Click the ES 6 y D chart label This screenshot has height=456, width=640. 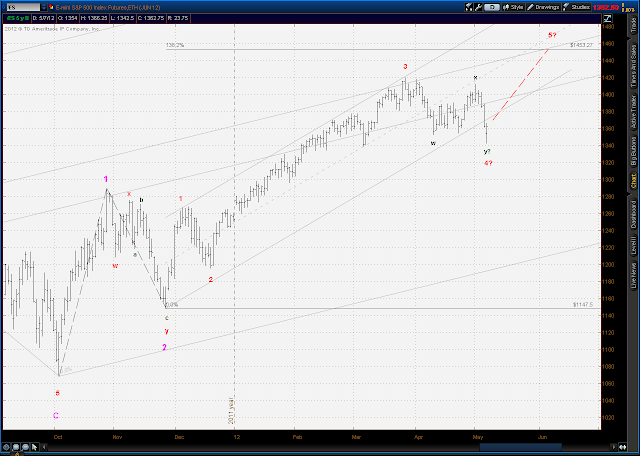click(17, 18)
